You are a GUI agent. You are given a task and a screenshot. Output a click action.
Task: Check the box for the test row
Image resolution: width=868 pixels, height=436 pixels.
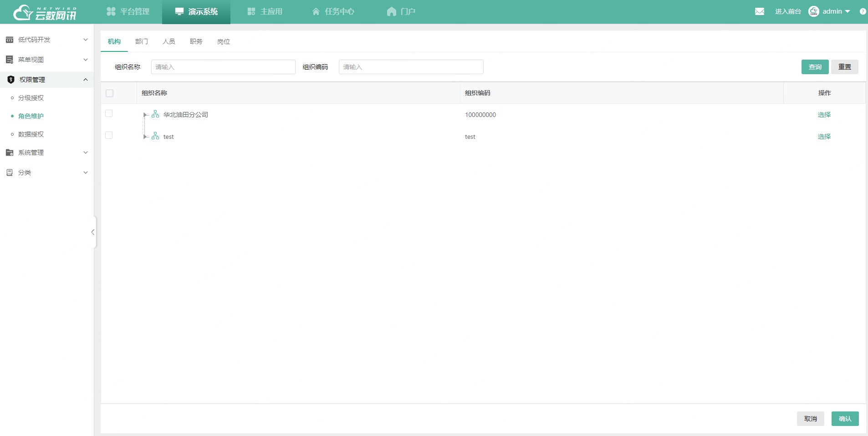109,135
